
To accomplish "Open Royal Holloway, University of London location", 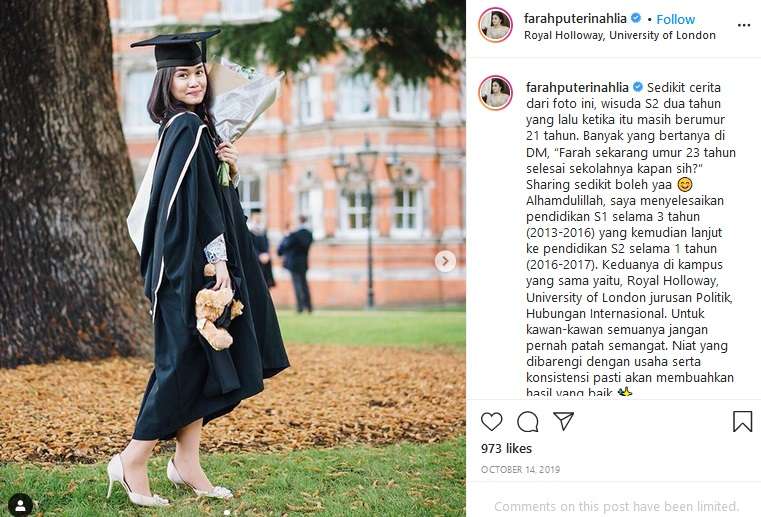I will coord(620,35).
